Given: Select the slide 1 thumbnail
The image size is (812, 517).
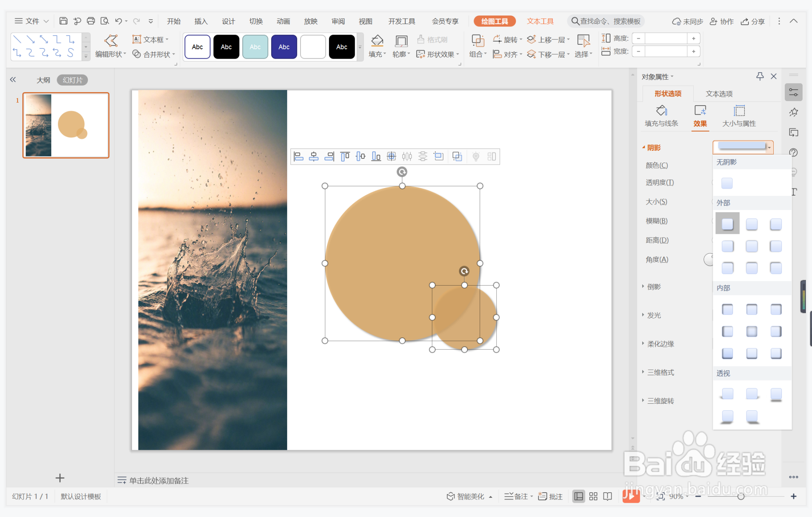Looking at the screenshot, I should (x=66, y=125).
